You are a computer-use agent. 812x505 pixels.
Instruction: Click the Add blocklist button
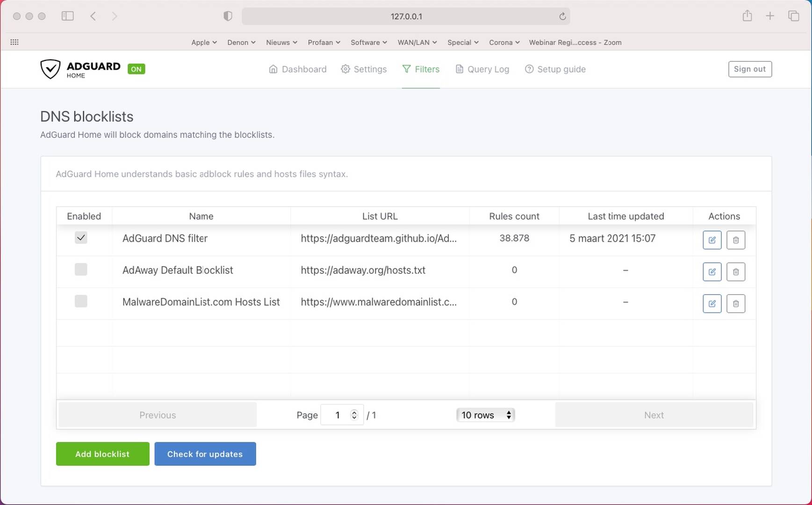[x=102, y=454]
